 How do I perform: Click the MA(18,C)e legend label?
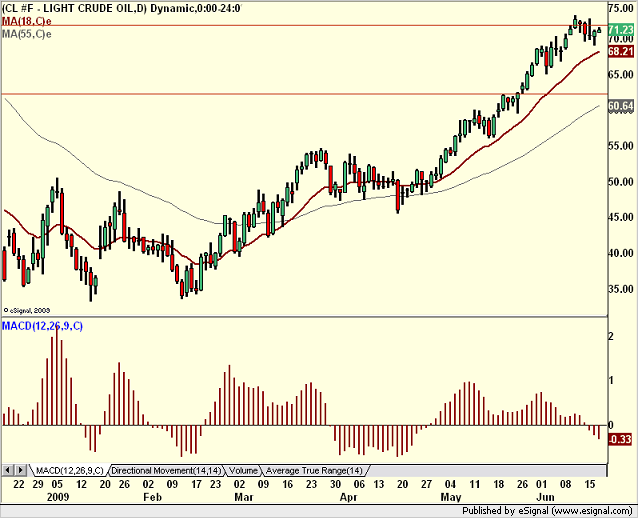[27, 21]
